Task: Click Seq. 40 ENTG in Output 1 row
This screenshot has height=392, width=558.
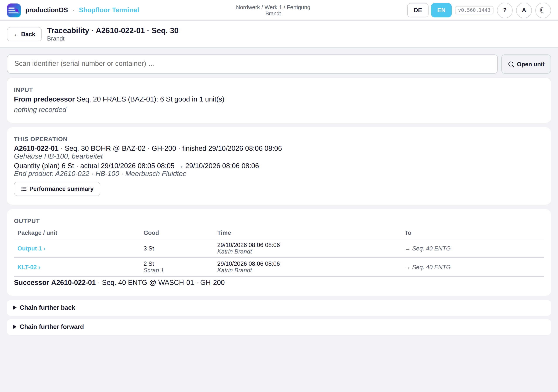Action: [x=428, y=248]
